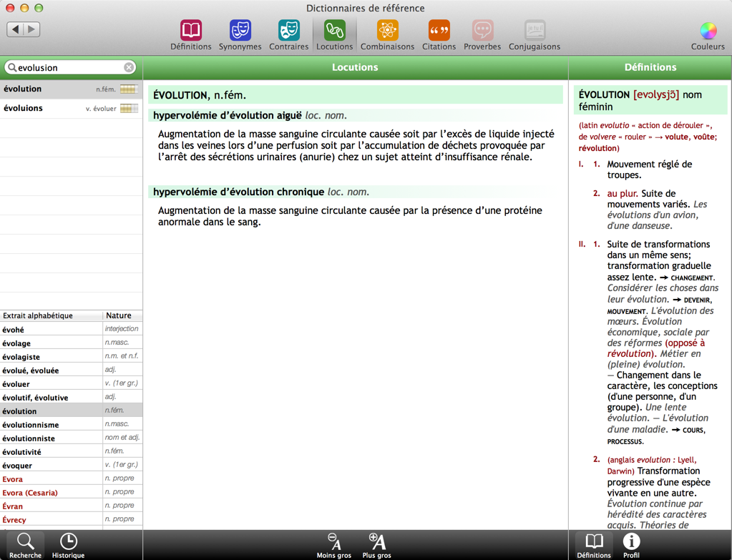Follow the CHANGEMENT cross-reference

[x=692, y=278]
